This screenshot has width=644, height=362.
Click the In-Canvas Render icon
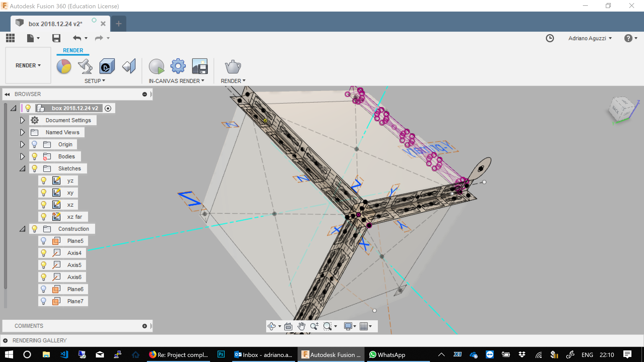[157, 66]
